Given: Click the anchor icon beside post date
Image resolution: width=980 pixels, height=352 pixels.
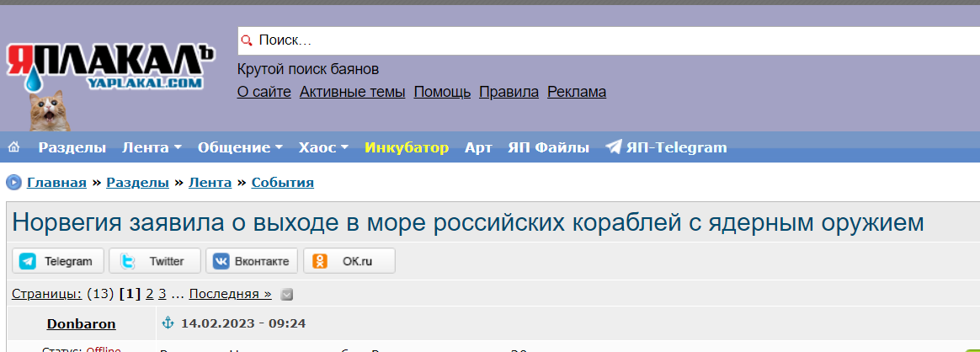Looking at the screenshot, I should (x=167, y=323).
